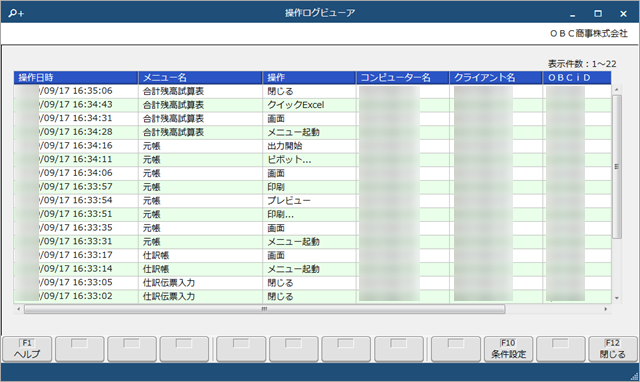Screen dimensions: 640x382
Task: Select the 印刷 cell at 16:33:57
Action: (x=309, y=187)
